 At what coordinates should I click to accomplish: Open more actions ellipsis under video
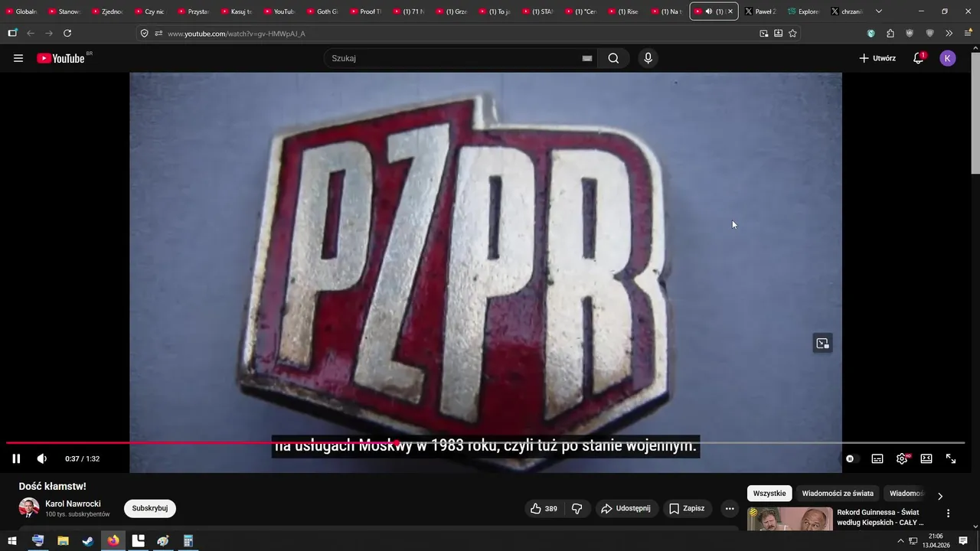pyautogui.click(x=730, y=508)
